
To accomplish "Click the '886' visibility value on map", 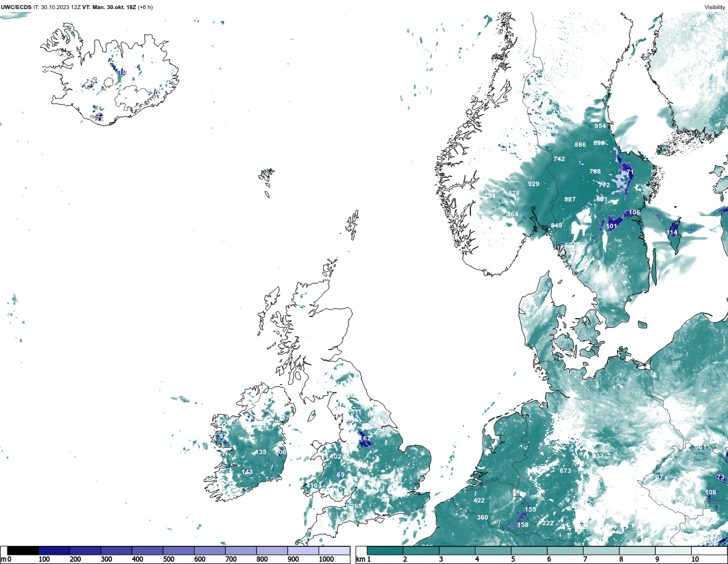I will (580, 145).
